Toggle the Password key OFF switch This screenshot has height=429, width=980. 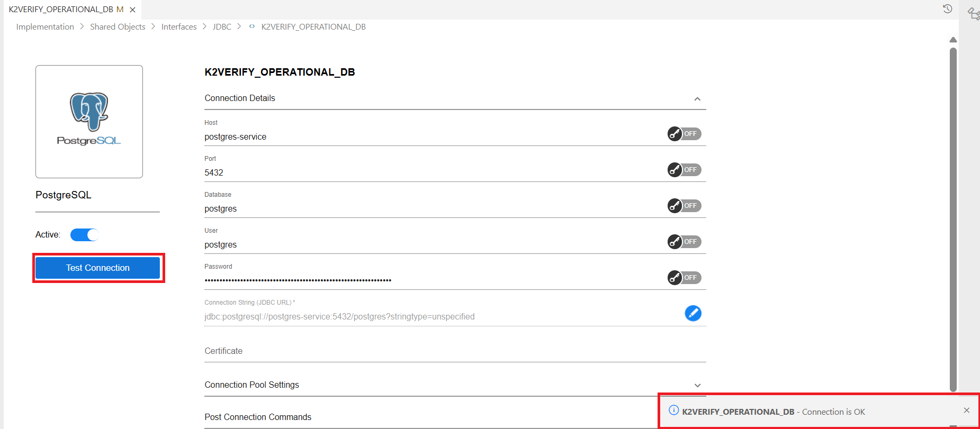click(x=684, y=278)
